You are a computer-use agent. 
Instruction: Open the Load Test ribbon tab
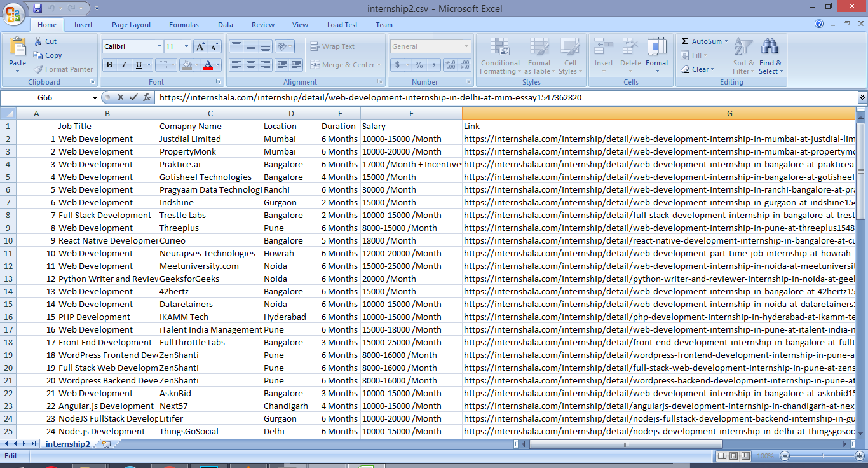342,25
